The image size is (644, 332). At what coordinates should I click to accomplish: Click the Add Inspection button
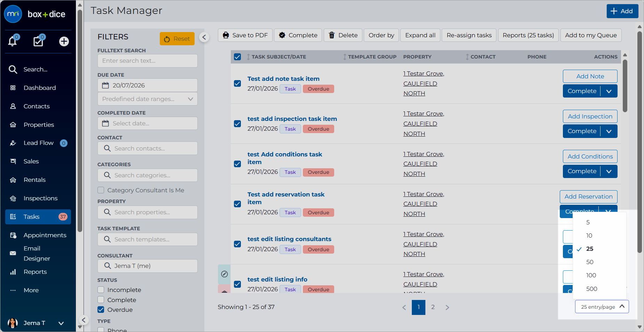click(x=590, y=116)
